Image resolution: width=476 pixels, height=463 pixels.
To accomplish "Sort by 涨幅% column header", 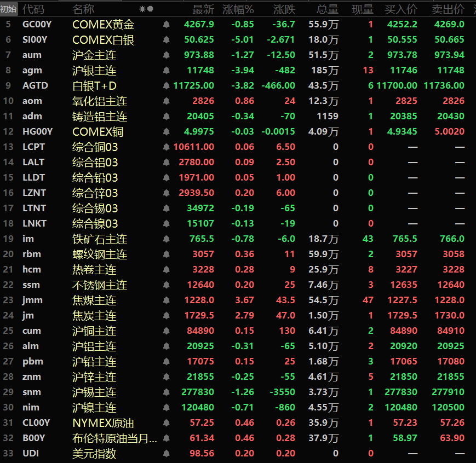I will pos(238,9).
